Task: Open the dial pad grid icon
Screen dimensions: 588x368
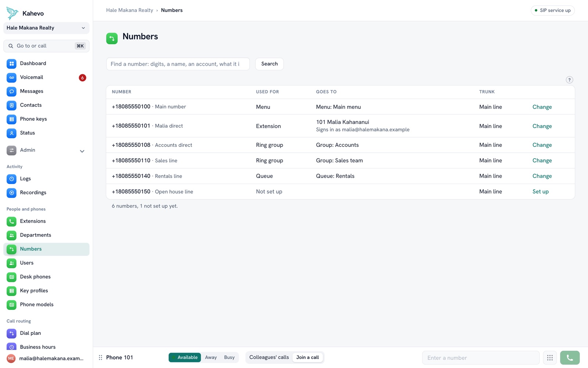Action: (550, 358)
